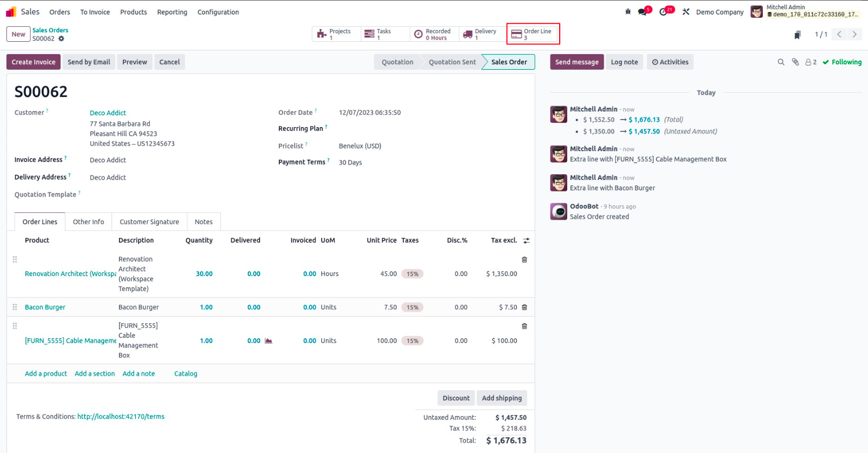This screenshot has height=453, width=868.
Task: Delete the Renovation Architect order line
Action: (524, 259)
